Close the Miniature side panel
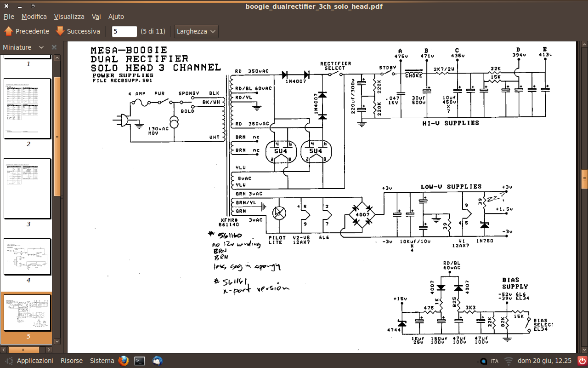The height and width of the screenshot is (368, 588). point(54,47)
